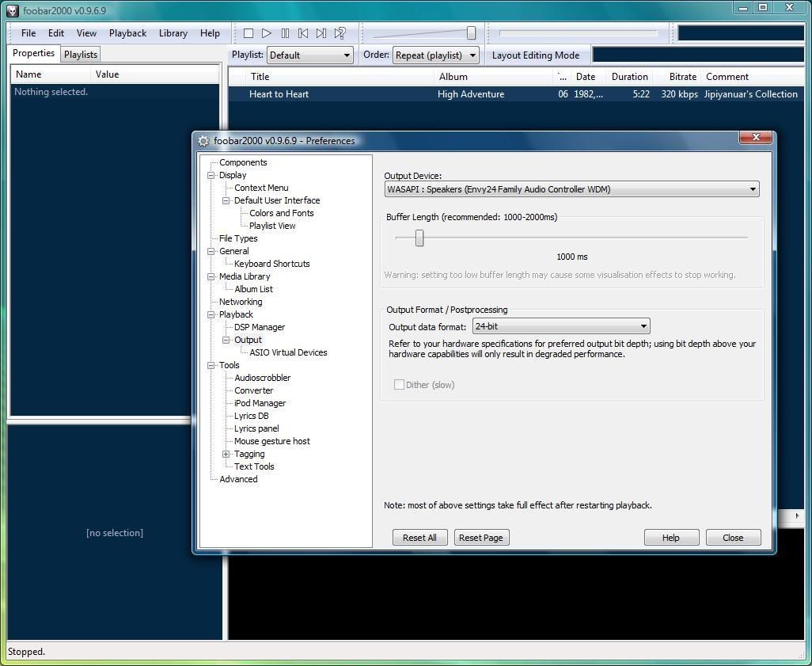Screen dimensions: 812x666
Task: Select the Heart to Heart playlist track
Action: 516,94
